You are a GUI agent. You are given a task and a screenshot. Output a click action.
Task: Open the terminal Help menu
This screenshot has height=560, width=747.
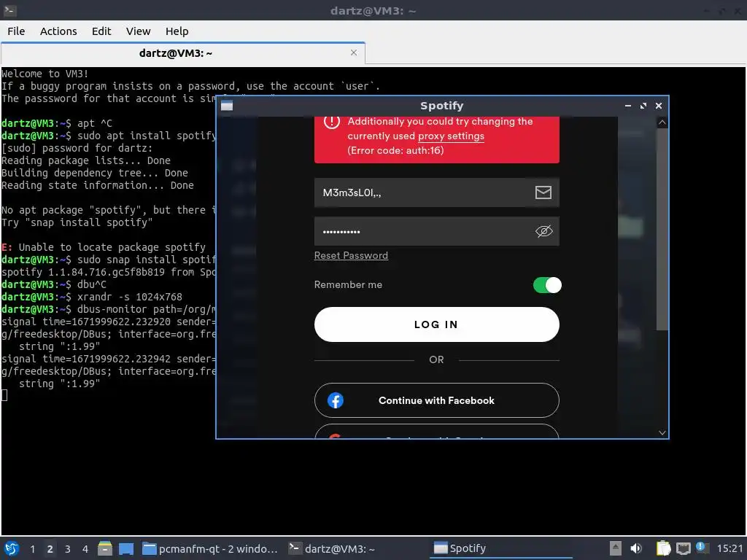(x=177, y=31)
